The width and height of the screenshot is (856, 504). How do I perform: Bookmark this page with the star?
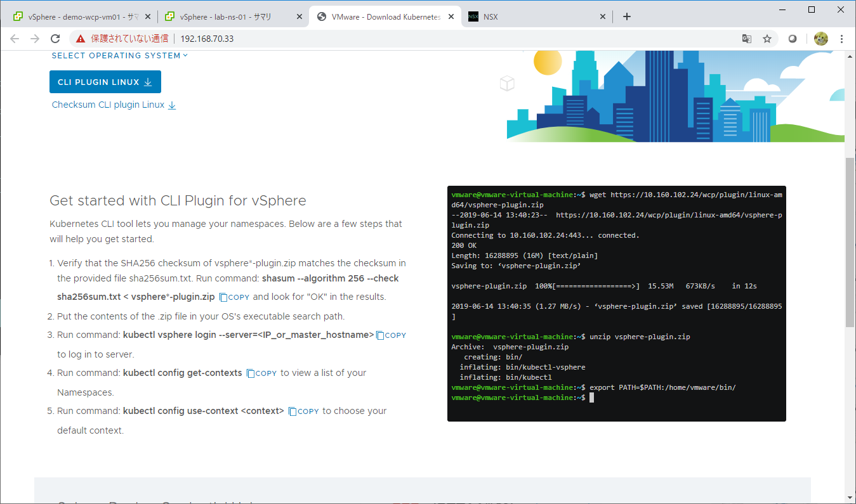(x=767, y=39)
